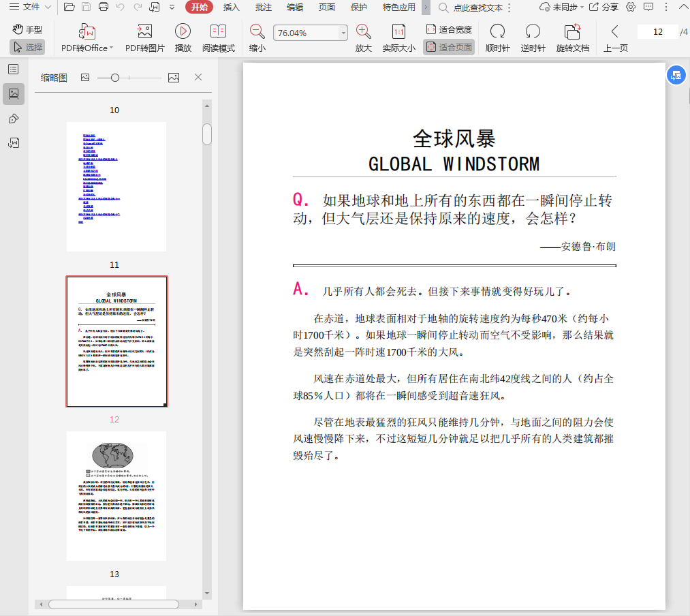Click the 旋转文档 icon
This screenshot has width=690, height=616.
572,32
